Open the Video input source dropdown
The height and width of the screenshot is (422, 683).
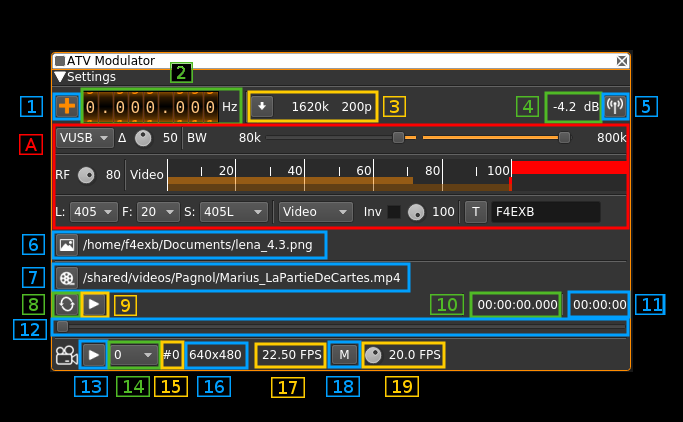coord(315,212)
